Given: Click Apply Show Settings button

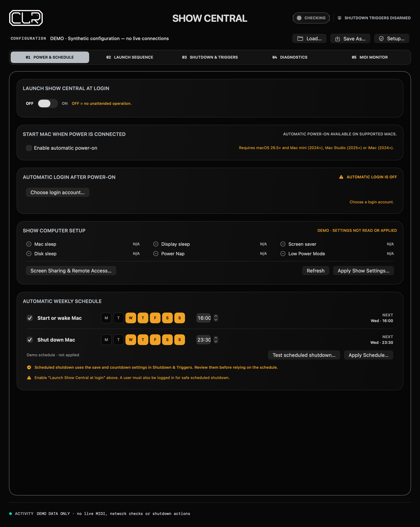Looking at the screenshot, I should pos(363,271).
